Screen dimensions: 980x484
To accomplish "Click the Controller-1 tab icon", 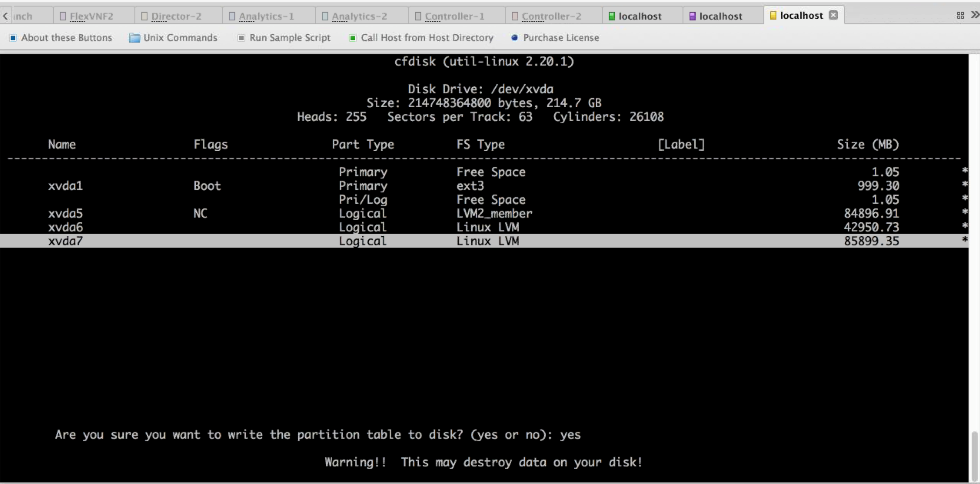I will pyautogui.click(x=418, y=16).
